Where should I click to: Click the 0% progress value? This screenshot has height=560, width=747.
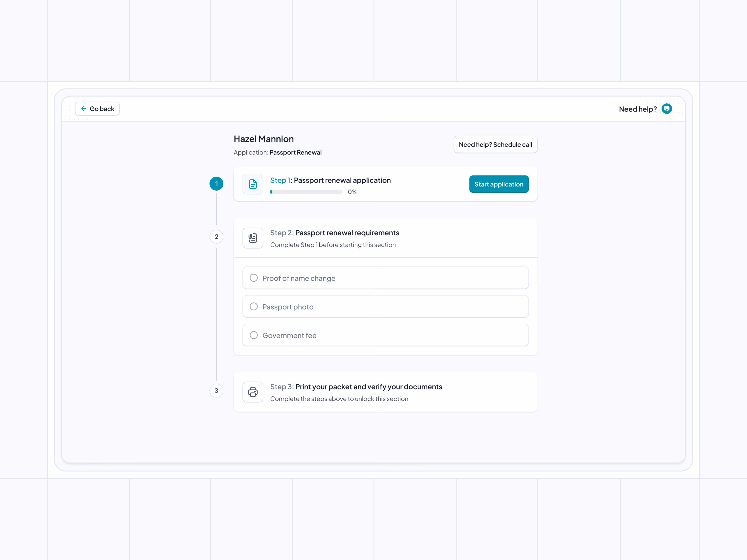click(x=352, y=192)
